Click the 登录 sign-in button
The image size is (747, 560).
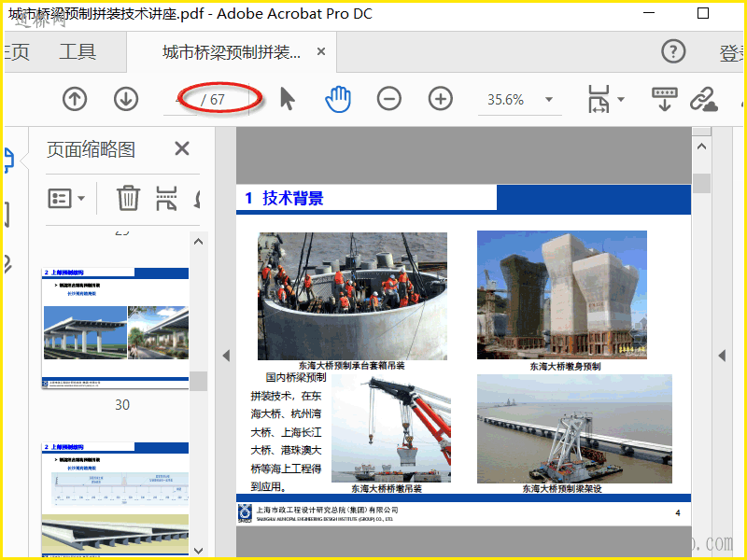tap(732, 53)
